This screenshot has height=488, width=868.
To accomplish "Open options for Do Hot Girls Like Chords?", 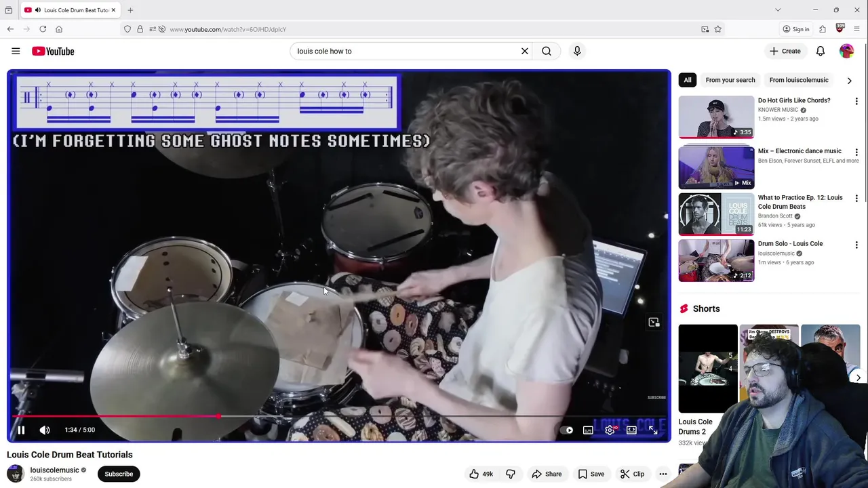I will [x=856, y=101].
